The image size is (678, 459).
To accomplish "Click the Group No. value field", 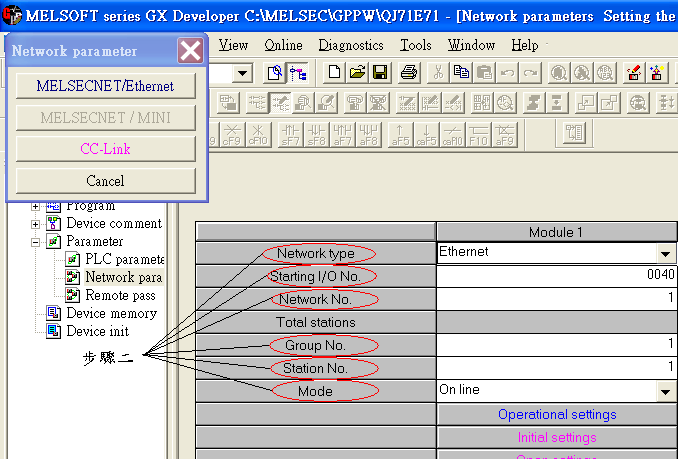I will coord(557,345).
